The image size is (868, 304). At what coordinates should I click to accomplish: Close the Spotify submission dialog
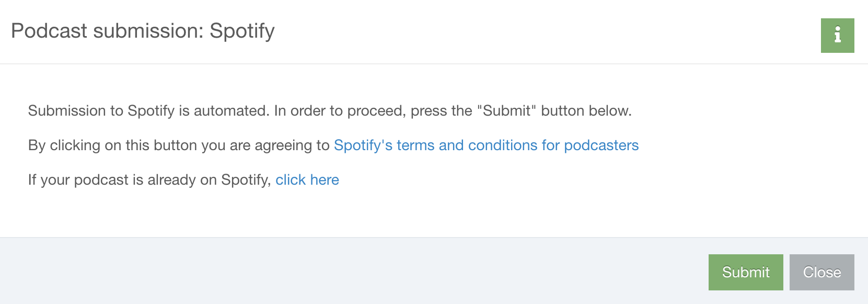tap(822, 272)
